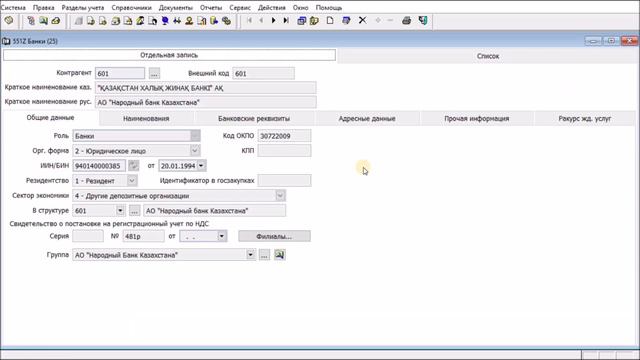
Task: Click the blue double-arrow toolbar icon
Action: [177, 21]
